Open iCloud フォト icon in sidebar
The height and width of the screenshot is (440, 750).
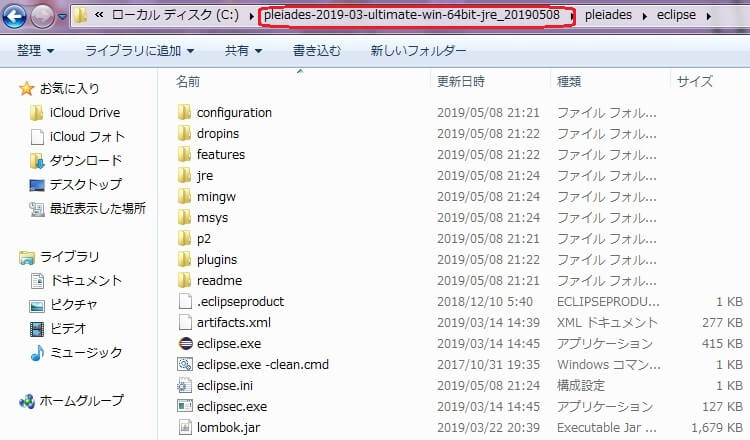37,137
